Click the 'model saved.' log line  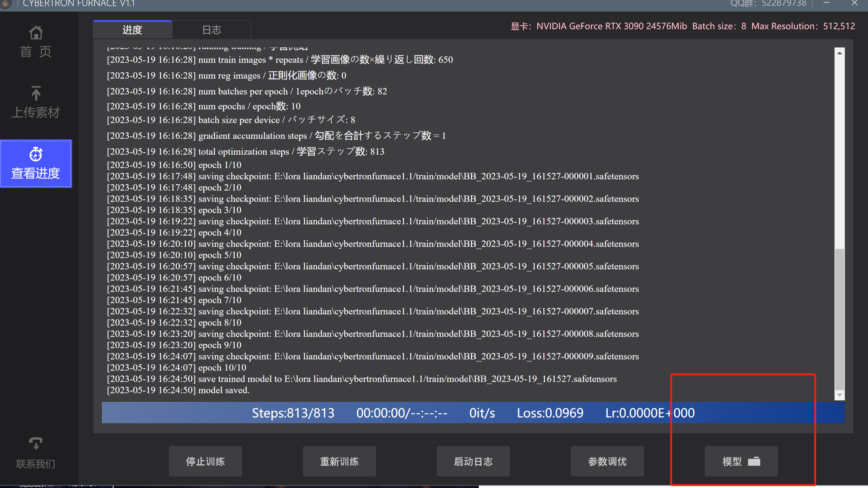pyautogui.click(x=178, y=390)
